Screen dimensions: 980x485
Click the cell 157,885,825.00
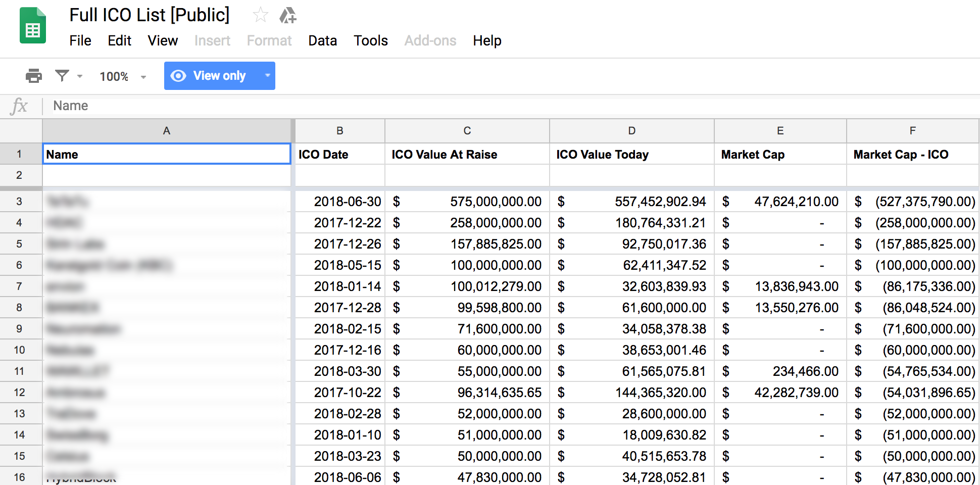coord(467,244)
